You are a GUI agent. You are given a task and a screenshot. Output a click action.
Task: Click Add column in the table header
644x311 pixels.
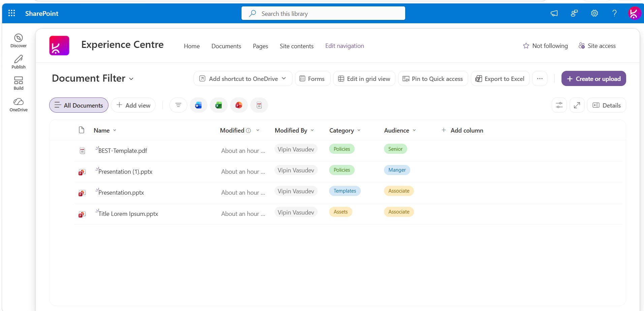[462, 130]
